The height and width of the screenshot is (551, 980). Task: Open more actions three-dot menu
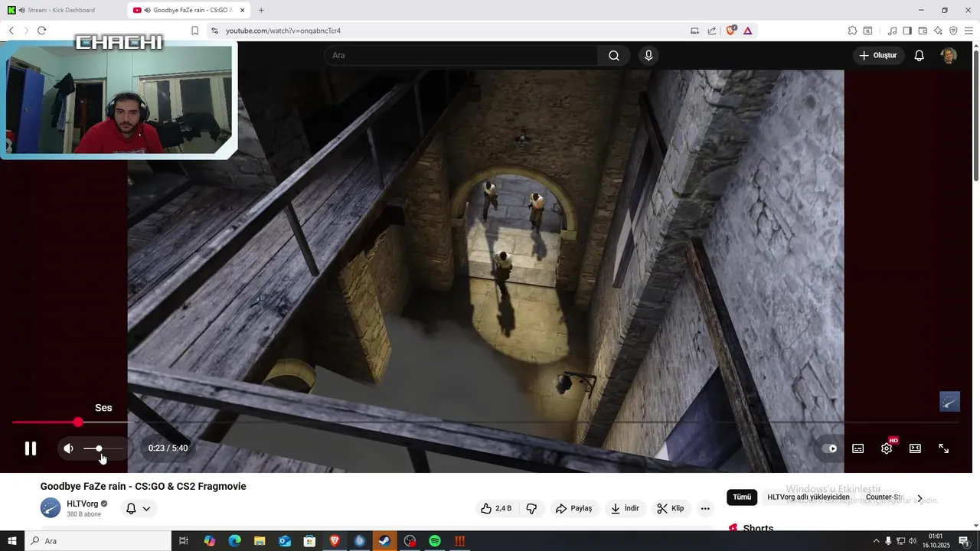pos(705,508)
